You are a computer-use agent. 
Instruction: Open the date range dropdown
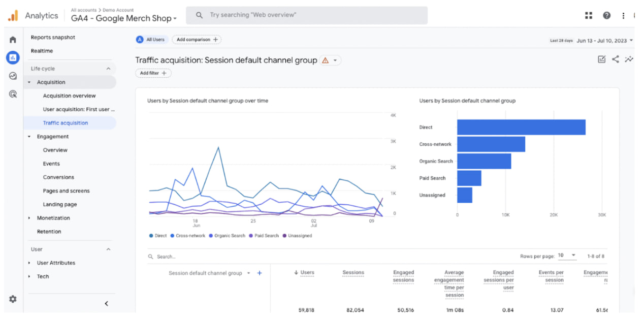604,41
